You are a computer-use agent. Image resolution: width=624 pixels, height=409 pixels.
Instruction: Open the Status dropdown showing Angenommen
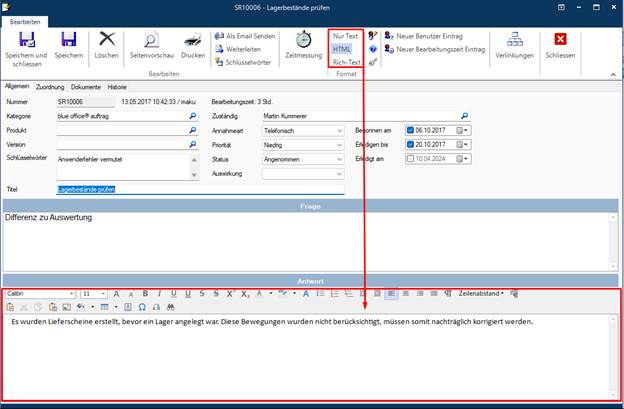click(339, 159)
